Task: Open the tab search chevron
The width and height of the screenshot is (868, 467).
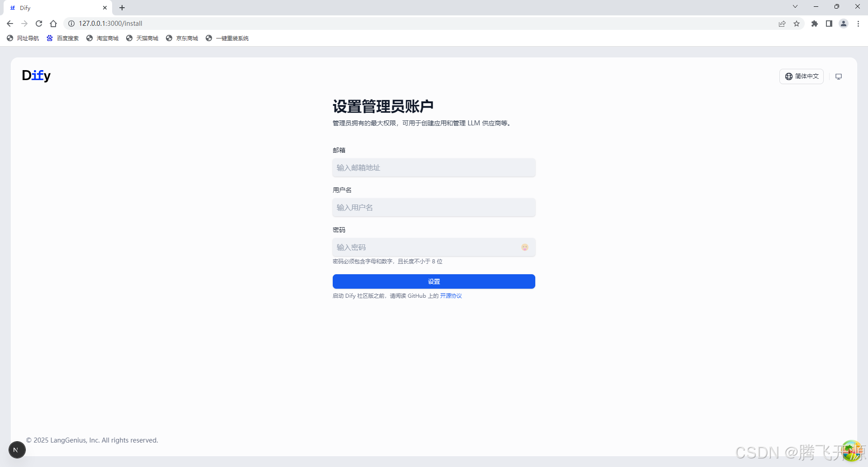Action: point(795,6)
